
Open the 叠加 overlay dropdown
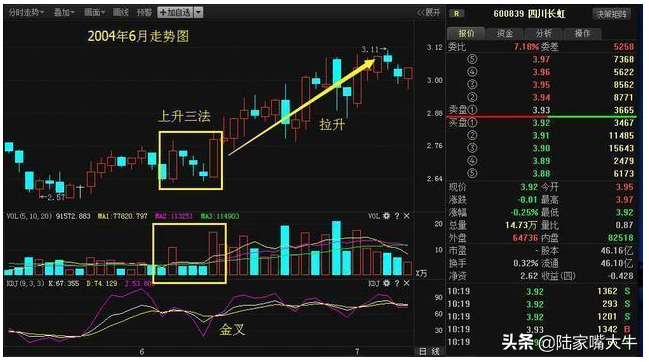click(x=64, y=12)
